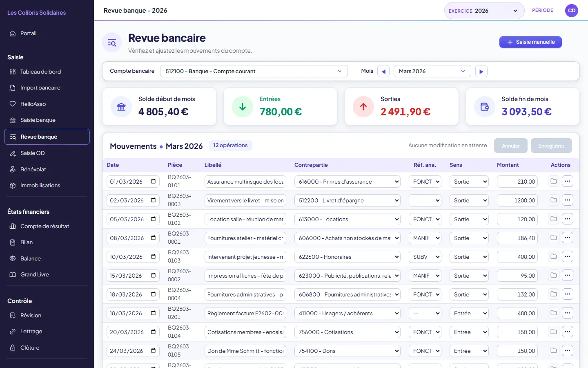Open calendar picker for 15/03/2026 date

coord(153,276)
